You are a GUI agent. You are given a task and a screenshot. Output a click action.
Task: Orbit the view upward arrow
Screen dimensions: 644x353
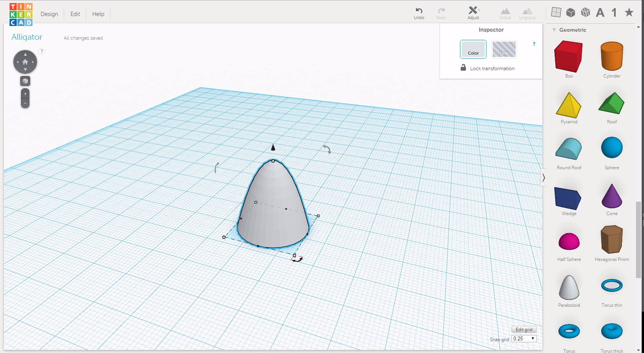pos(25,54)
